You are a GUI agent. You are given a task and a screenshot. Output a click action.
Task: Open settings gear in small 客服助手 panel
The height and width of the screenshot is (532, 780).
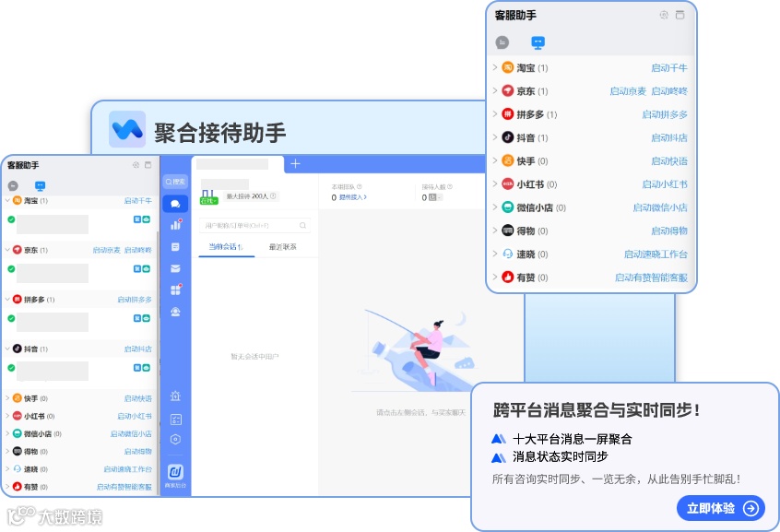pos(136,165)
